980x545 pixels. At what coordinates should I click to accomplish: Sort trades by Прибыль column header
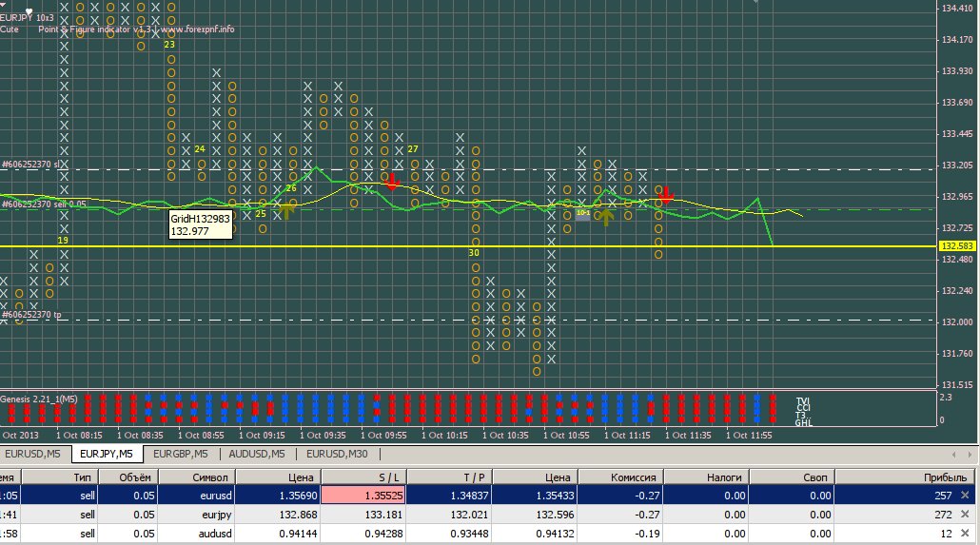pos(905,477)
